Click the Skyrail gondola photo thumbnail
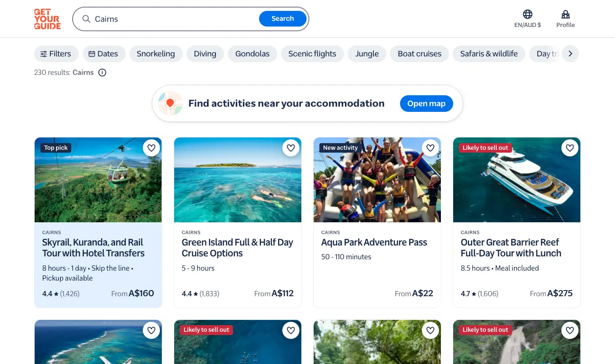The width and height of the screenshot is (615, 364). pyautogui.click(x=98, y=180)
